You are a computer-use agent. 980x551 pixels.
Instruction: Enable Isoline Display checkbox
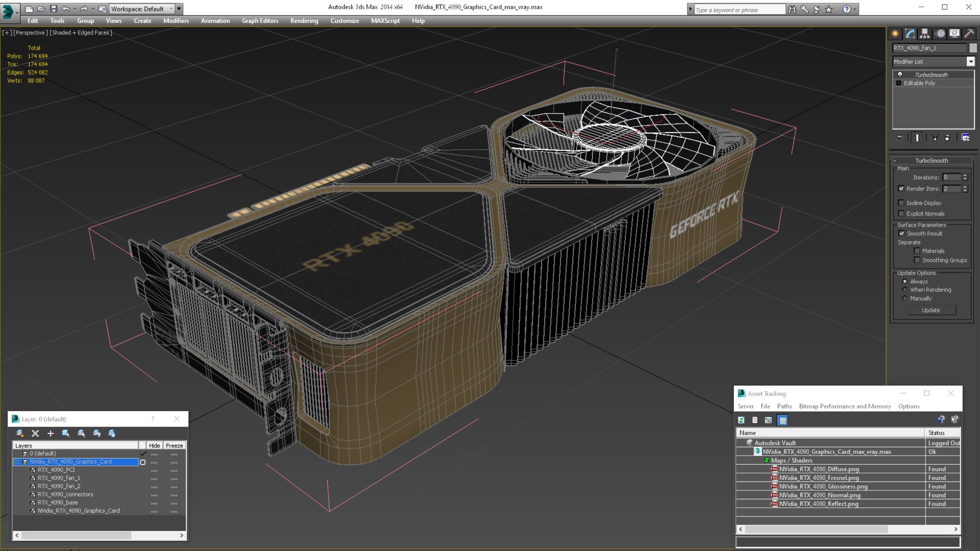[901, 203]
